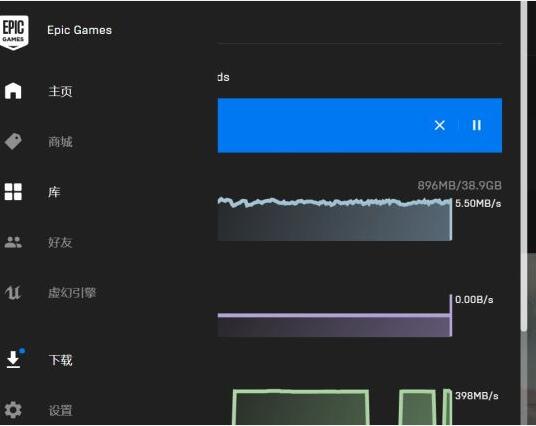Switch to the 下载 downloads page
Image resolution: width=536 pixels, height=426 pixels.
60,360
